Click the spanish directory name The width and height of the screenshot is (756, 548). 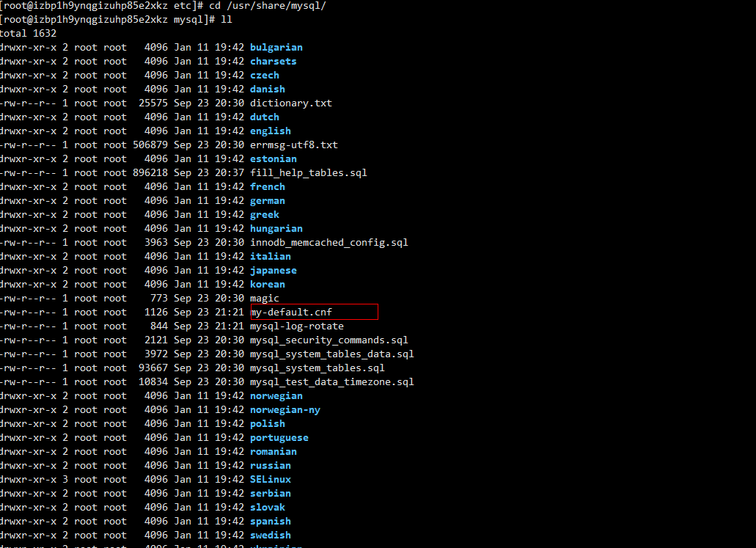271,522
